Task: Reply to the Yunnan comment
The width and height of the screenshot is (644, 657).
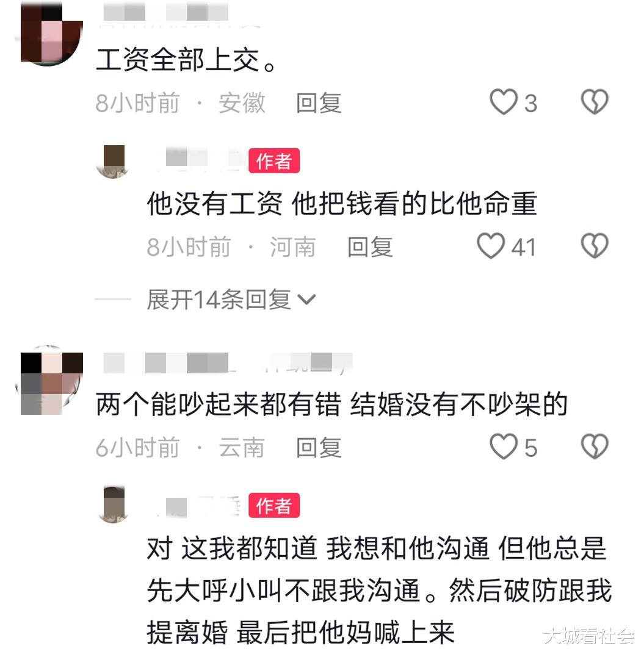Action: [x=319, y=448]
